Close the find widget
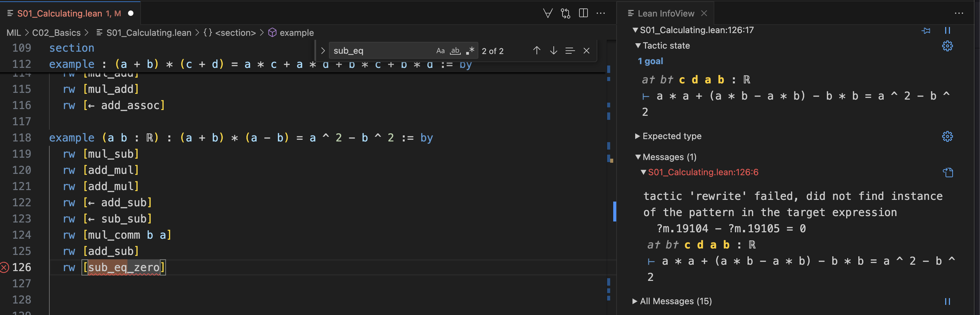The image size is (980, 315). pyautogui.click(x=586, y=51)
